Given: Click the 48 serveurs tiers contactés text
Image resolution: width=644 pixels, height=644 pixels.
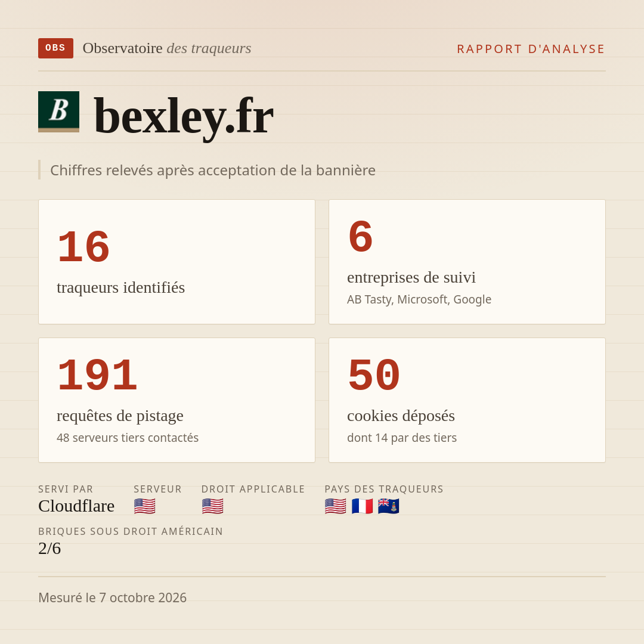Looking at the screenshot, I should (x=128, y=438).
